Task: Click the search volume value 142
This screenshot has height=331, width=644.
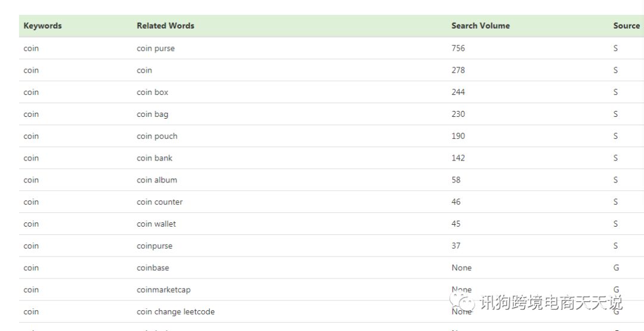Action: (x=458, y=158)
